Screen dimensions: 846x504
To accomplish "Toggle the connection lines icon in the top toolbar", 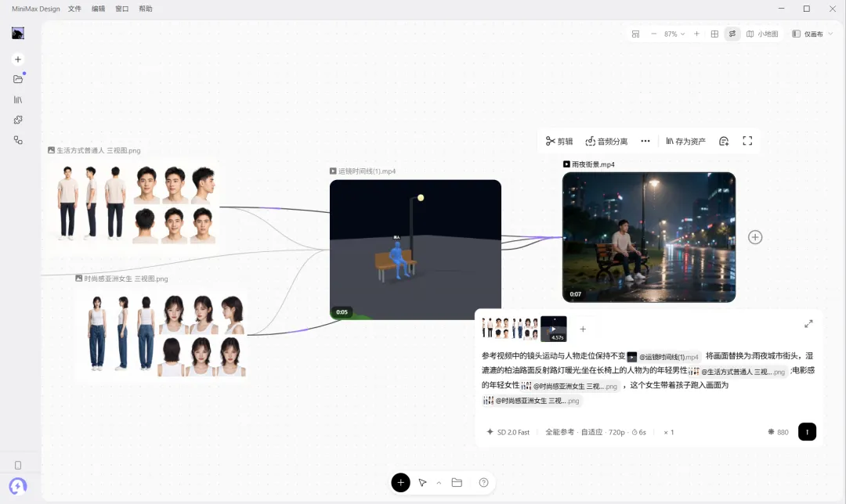I will pos(732,34).
